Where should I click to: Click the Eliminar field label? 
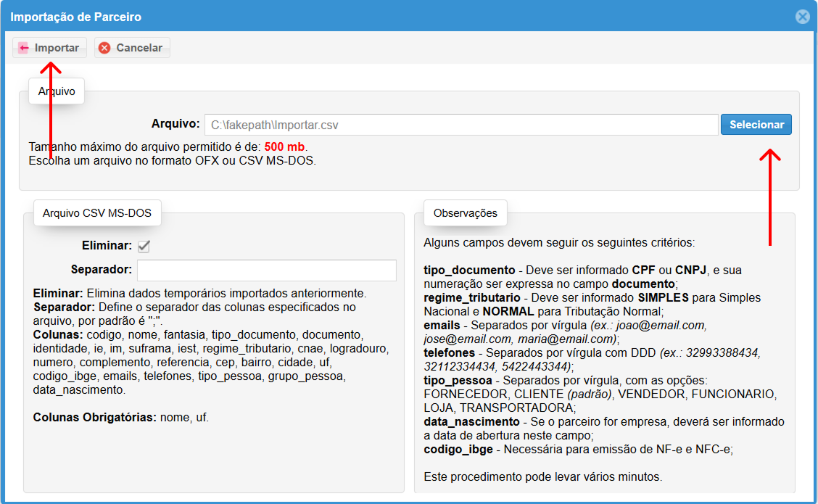tap(107, 246)
